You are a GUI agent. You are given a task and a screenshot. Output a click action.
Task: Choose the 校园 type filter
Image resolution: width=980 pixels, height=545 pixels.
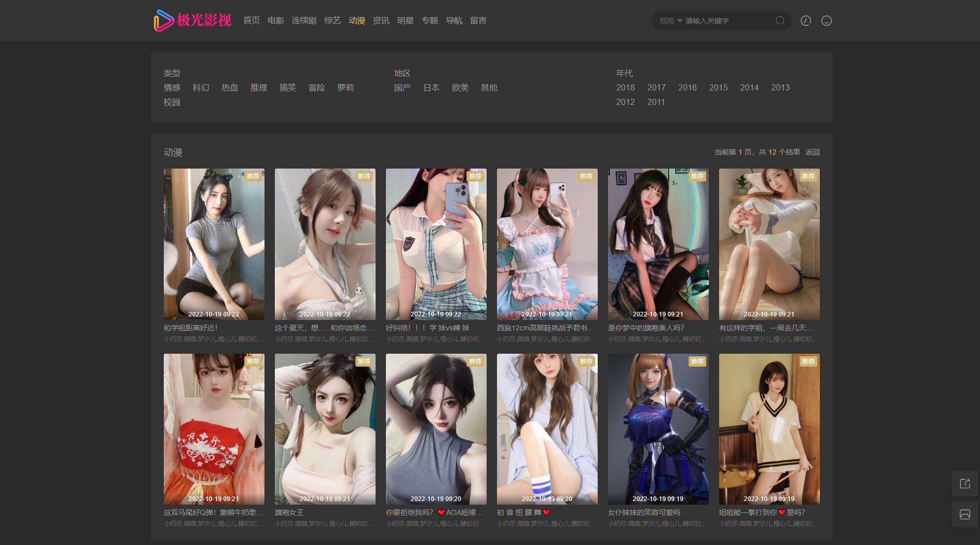pos(172,102)
